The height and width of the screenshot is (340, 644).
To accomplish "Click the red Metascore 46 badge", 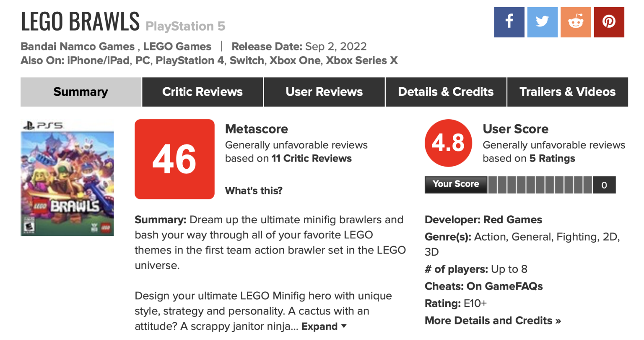I will (x=174, y=159).
